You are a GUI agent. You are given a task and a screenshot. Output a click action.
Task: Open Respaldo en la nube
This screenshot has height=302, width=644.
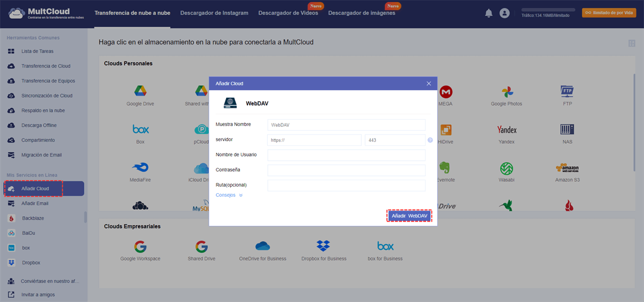(x=43, y=111)
